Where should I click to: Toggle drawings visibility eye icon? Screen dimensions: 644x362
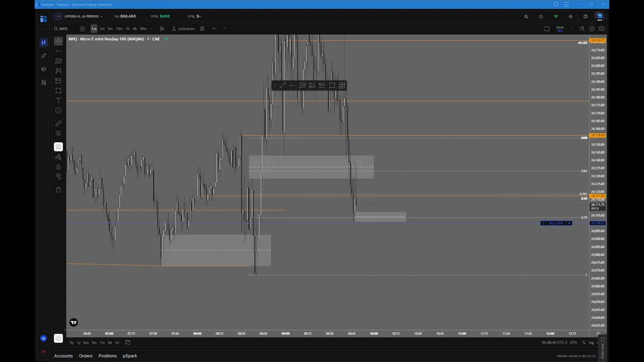pyautogui.click(x=58, y=176)
